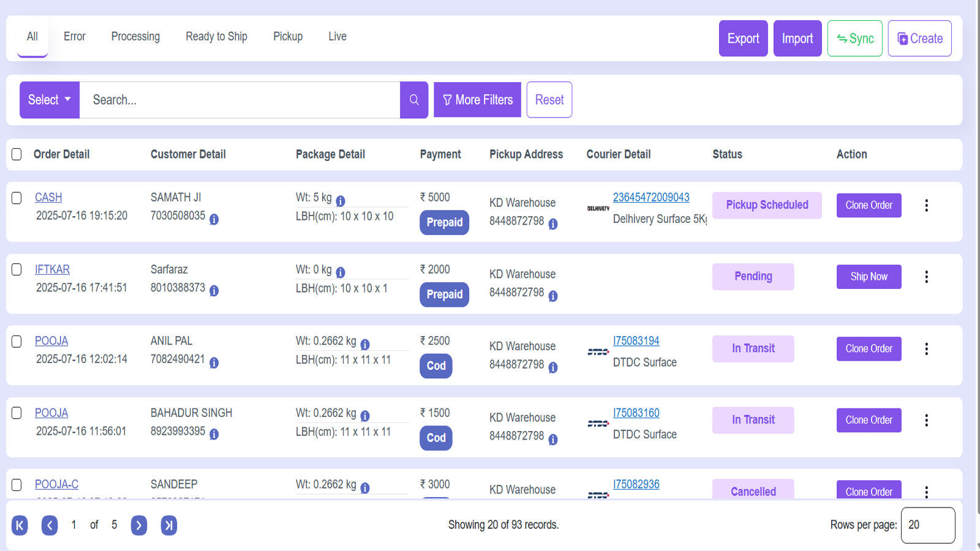
Task: Select checkbox for POOJA-C order
Action: [17, 485]
